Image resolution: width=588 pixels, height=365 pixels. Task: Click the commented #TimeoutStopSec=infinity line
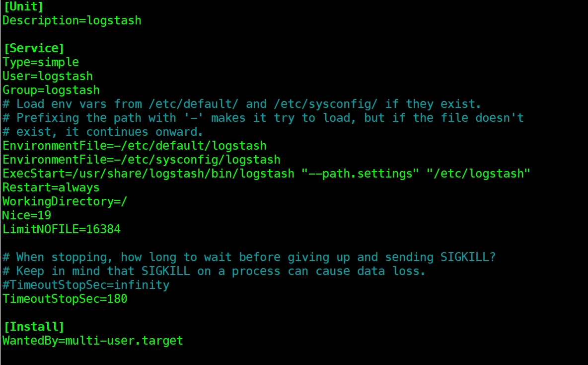pos(86,285)
